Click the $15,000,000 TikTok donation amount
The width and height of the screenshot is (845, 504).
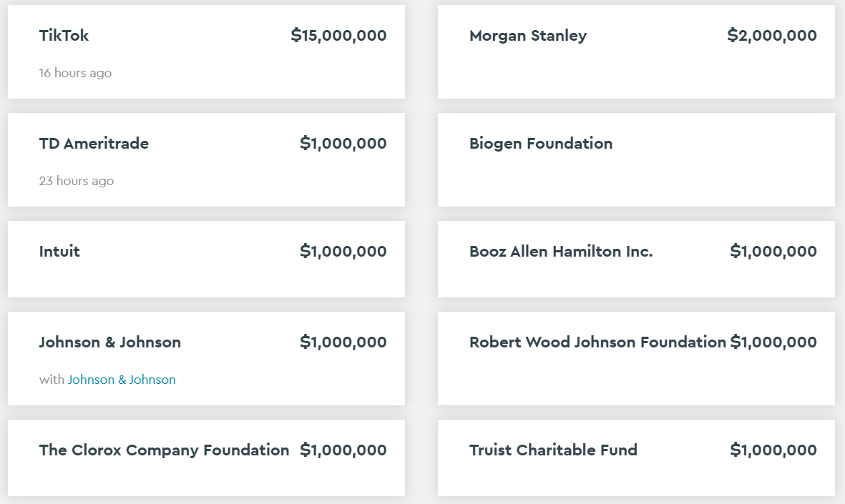pos(338,36)
